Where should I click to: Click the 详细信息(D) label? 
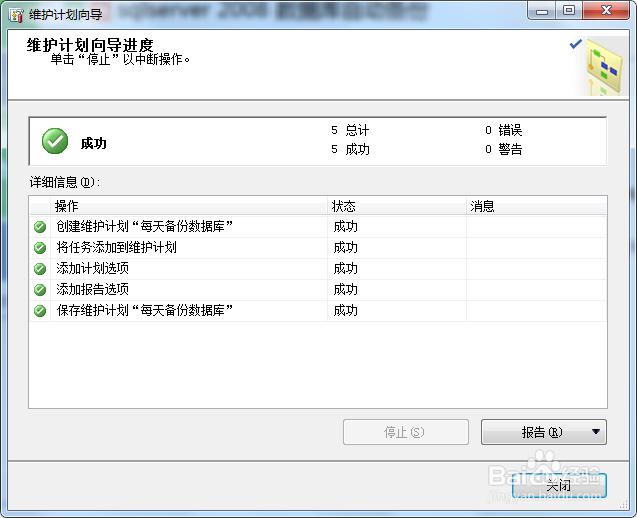coord(65,182)
